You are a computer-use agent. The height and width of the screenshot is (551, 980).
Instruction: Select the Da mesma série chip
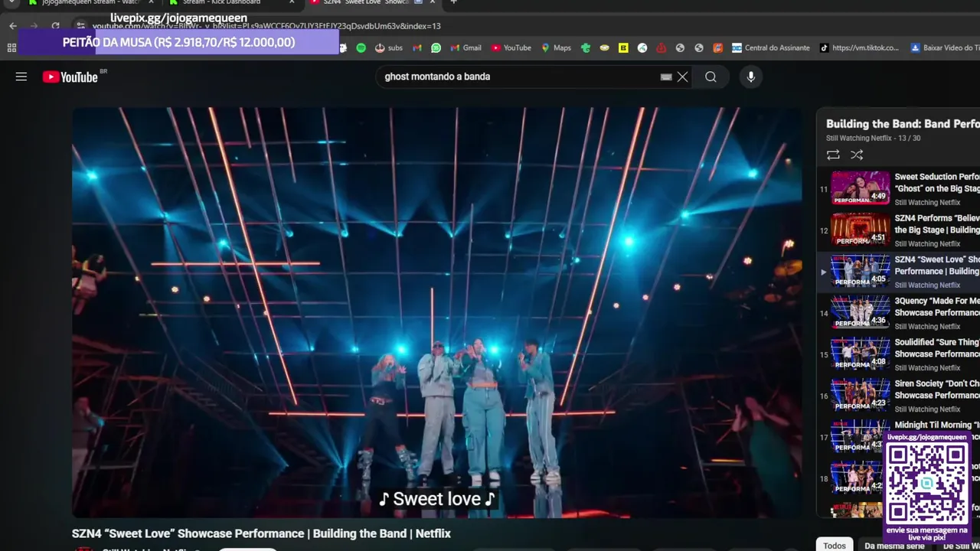[894, 546]
